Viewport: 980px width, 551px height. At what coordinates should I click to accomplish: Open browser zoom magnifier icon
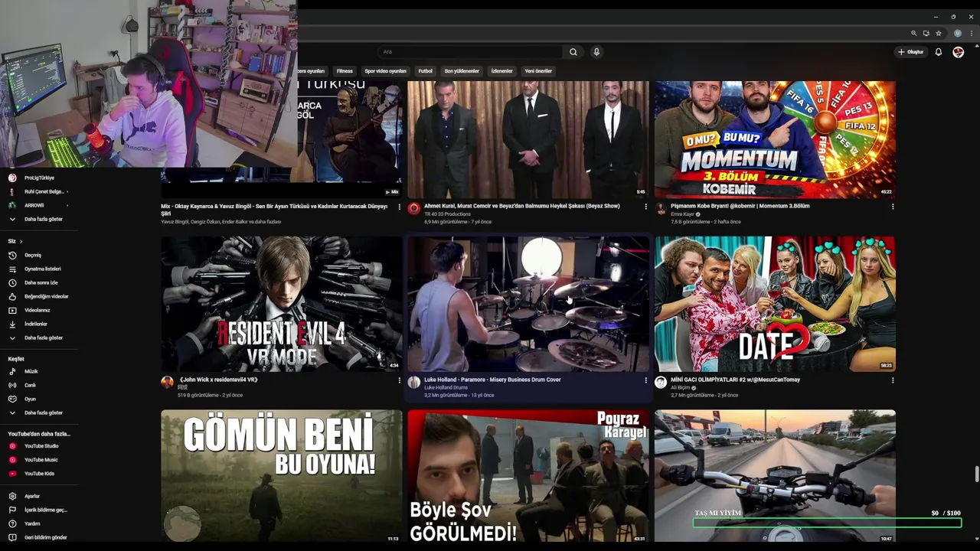point(913,34)
